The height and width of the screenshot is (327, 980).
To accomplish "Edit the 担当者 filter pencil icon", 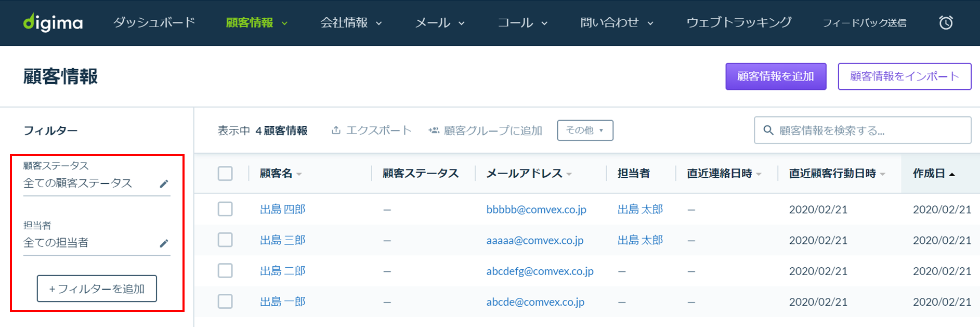I will pos(164,243).
